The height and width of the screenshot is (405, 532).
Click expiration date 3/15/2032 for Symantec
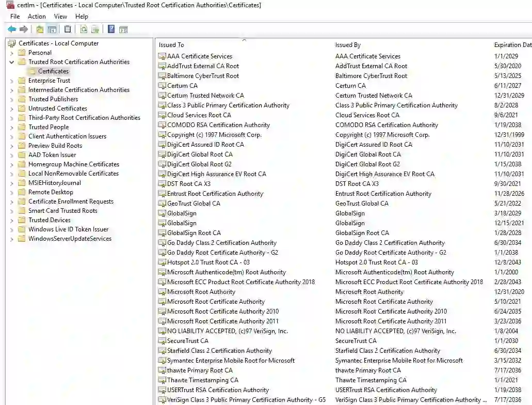(508, 361)
